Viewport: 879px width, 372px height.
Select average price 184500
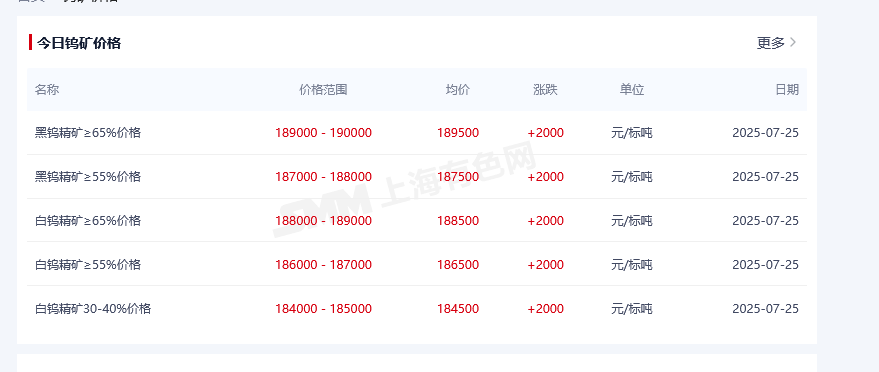[x=458, y=308]
